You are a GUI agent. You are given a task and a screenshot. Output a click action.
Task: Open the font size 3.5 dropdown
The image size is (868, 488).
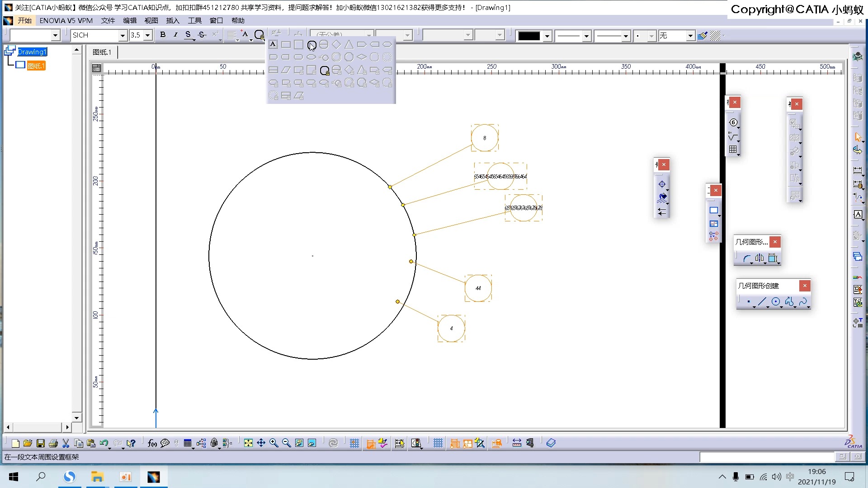(x=147, y=35)
